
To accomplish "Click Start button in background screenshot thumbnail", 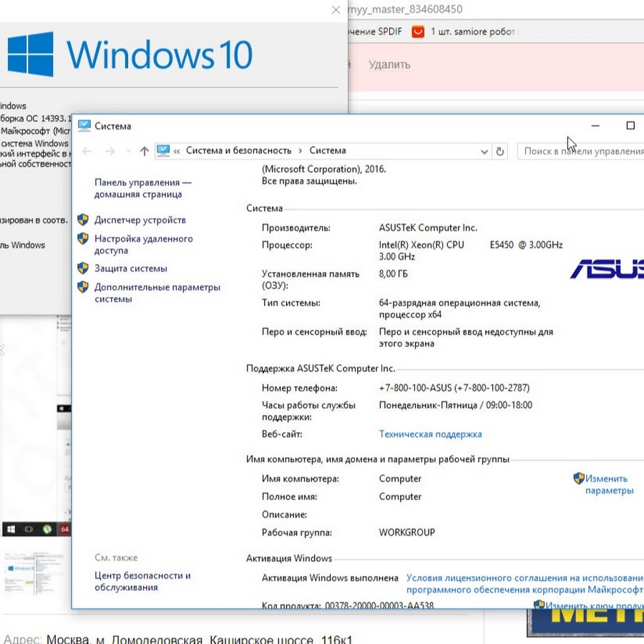I will tap(11, 529).
